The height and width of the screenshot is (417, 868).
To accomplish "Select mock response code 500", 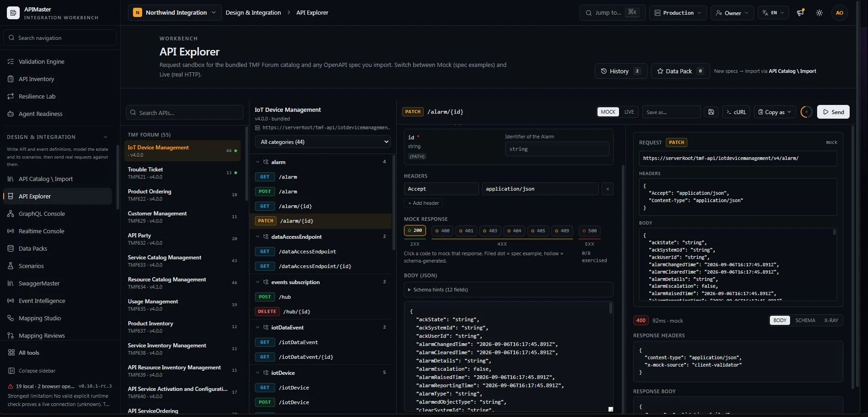I will tap(590, 231).
